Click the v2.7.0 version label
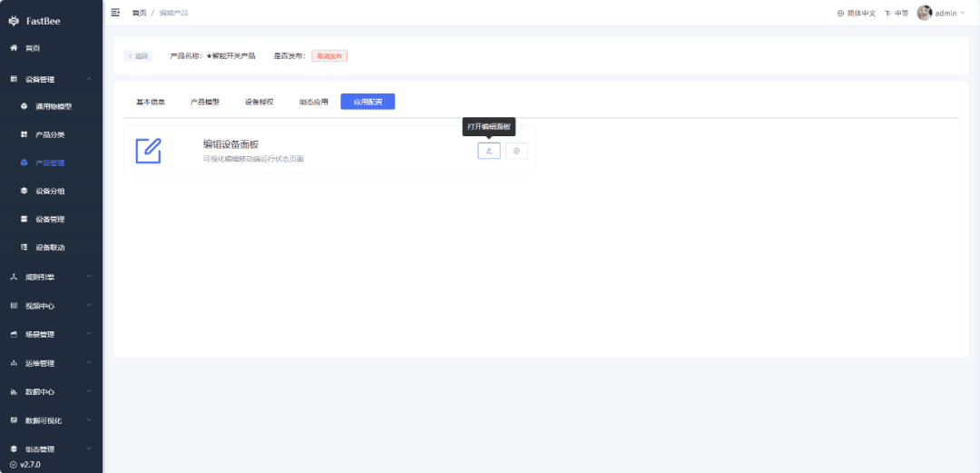Image resolution: width=980 pixels, height=473 pixels. click(30, 465)
